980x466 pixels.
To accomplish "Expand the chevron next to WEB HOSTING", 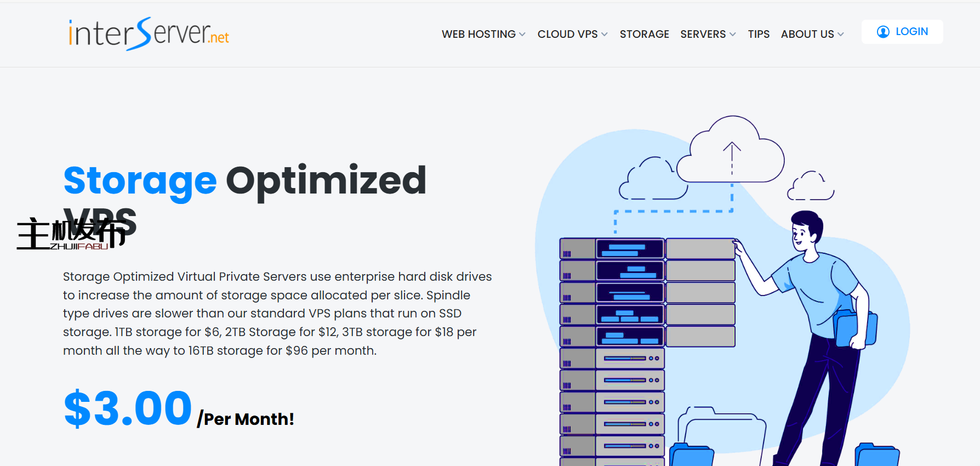I will pyautogui.click(x=522, y=35).
